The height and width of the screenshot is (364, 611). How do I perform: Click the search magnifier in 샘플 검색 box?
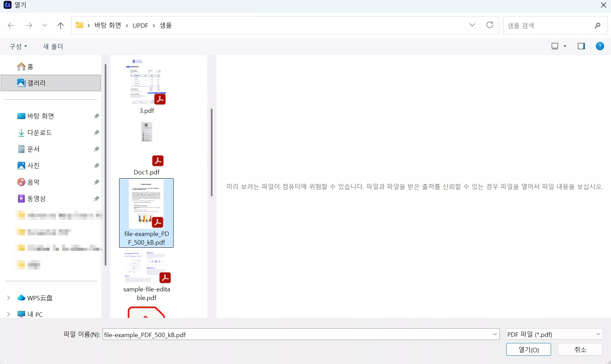598,25
